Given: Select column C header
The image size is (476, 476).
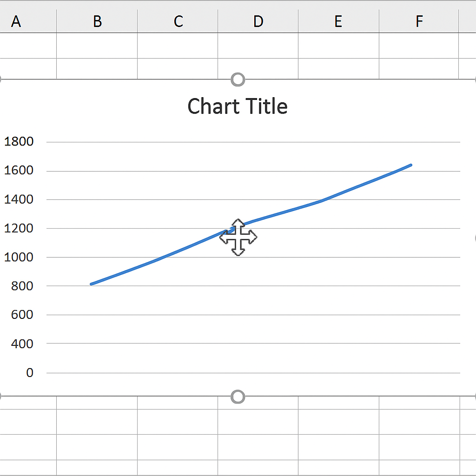Looking at the screenshot, I should pyautogui.click(x=178, y=21).
